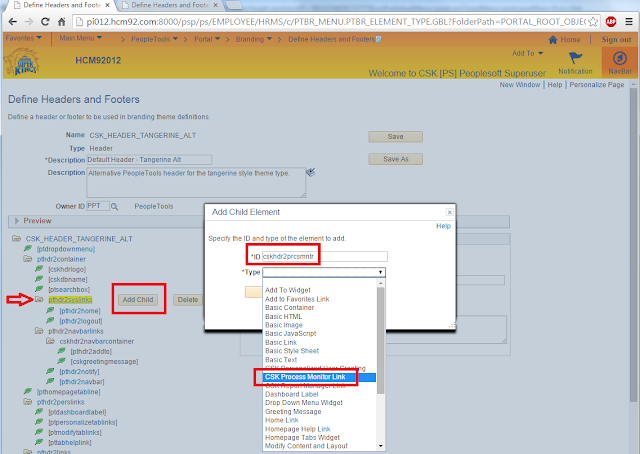The width and height of the screenshot is (640, 454).
Task: Click Define Headers and Footers breadcrumb
Action: point(331,39)
